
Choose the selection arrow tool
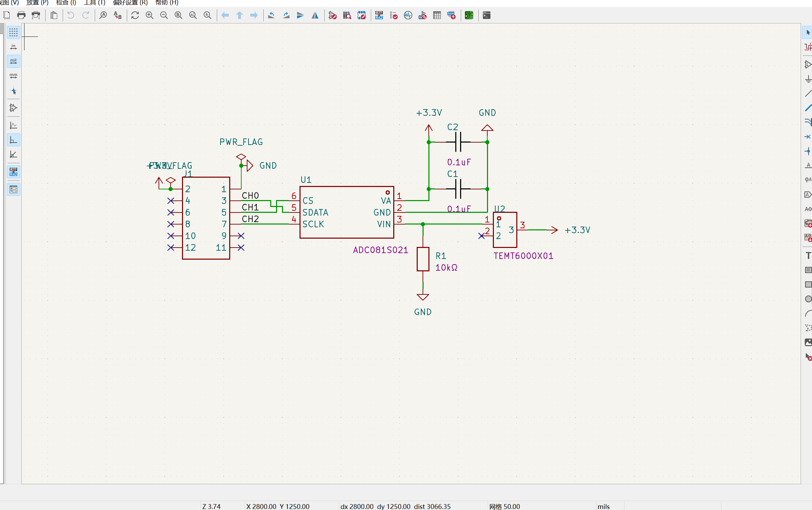pyautogui.click(x=808, y=32)
